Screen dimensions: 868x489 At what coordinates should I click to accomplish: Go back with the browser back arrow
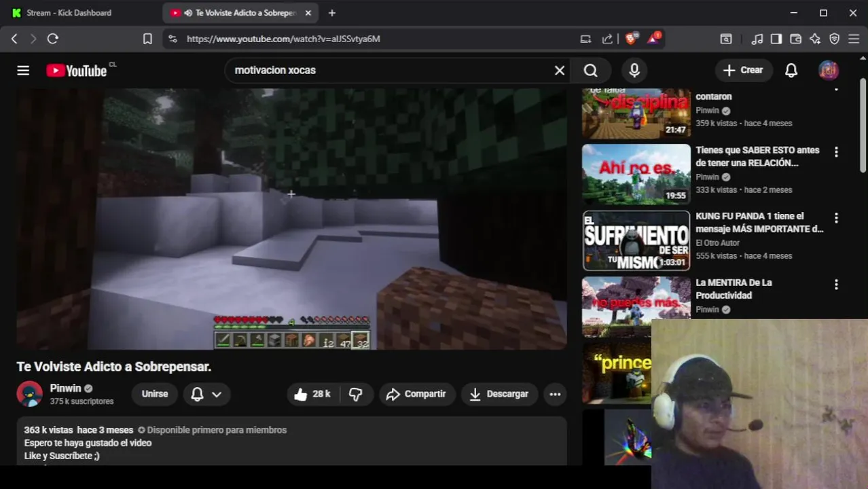coord(14,39)
